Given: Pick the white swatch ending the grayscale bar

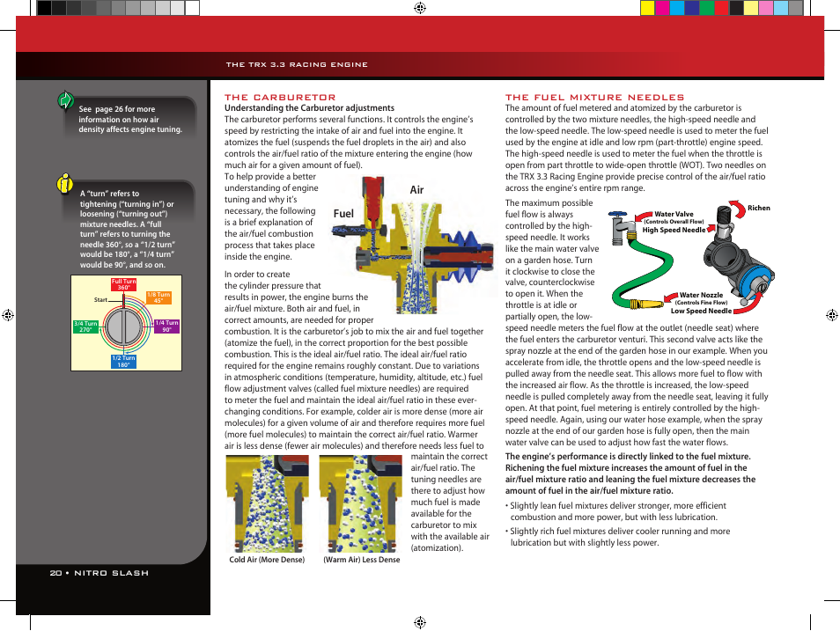Looking at the screenshot, I should coord(192,8).
